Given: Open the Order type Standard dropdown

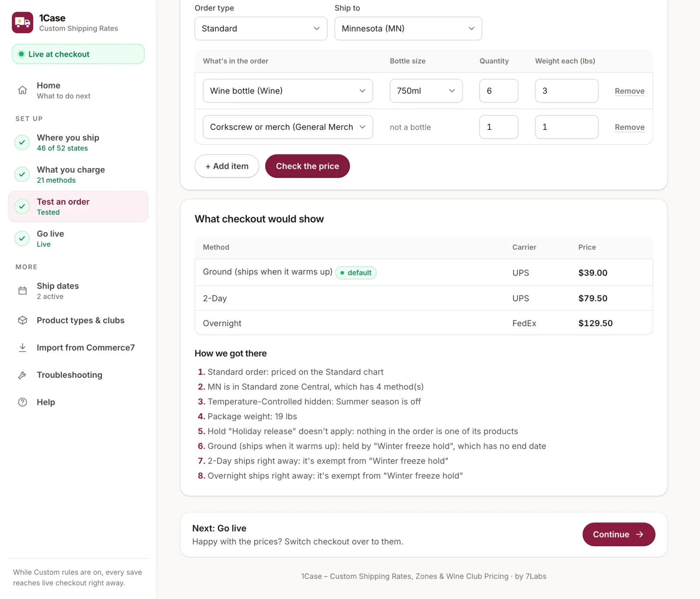Looking at the screenshot, I should point(261,28).
